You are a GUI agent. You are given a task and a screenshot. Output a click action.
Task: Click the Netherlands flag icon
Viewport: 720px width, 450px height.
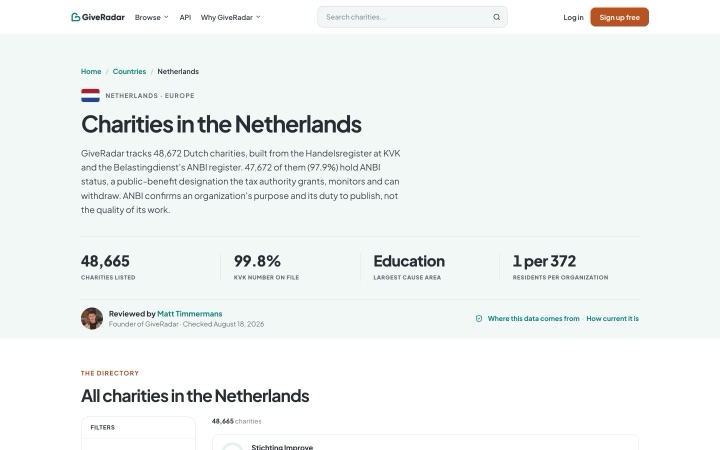90,96
